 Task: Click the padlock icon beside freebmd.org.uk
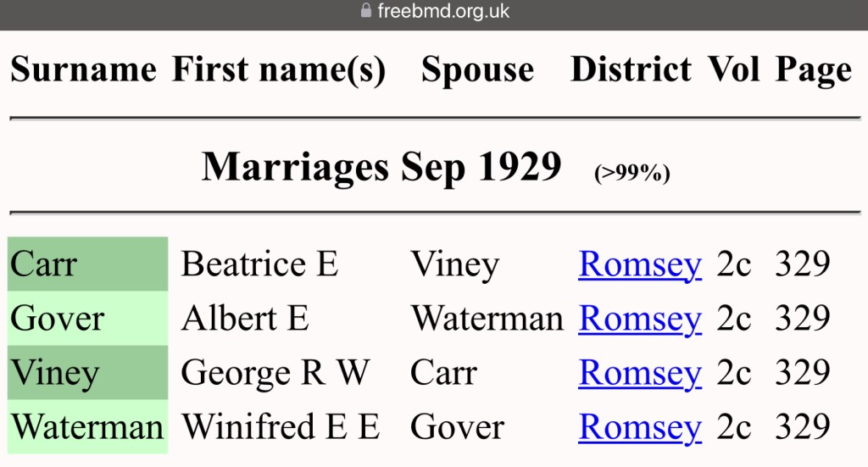point(366,11)
